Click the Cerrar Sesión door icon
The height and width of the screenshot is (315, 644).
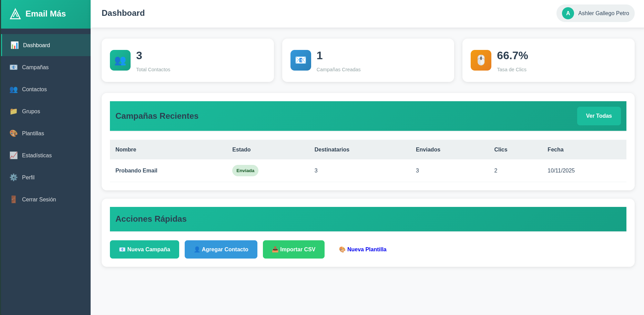click(13, 199)
